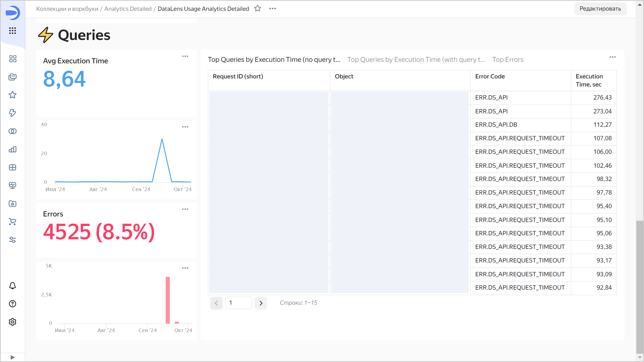Screen dimensions: 644x362
Task: Open the Service settings sliders icon
Action: coord(12,240)
